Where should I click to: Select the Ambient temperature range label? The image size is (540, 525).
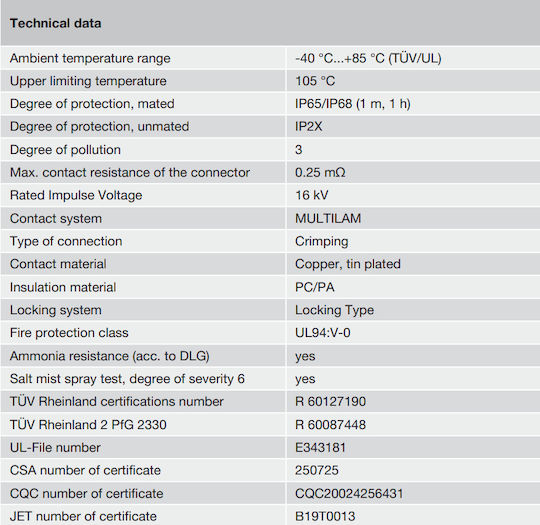pyautogui.click(x=90, y=58)
